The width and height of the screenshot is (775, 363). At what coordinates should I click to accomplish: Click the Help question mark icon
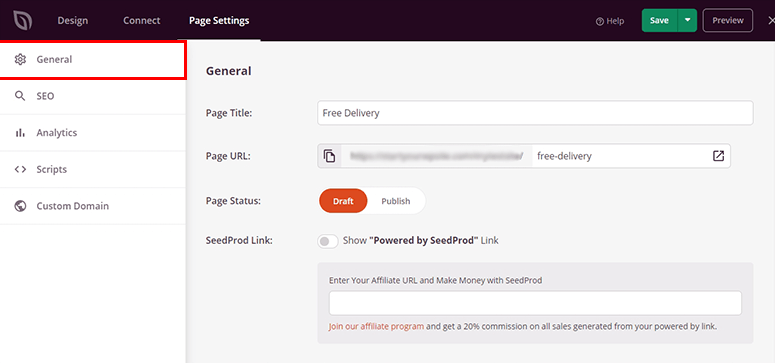[x=600, y=21]
